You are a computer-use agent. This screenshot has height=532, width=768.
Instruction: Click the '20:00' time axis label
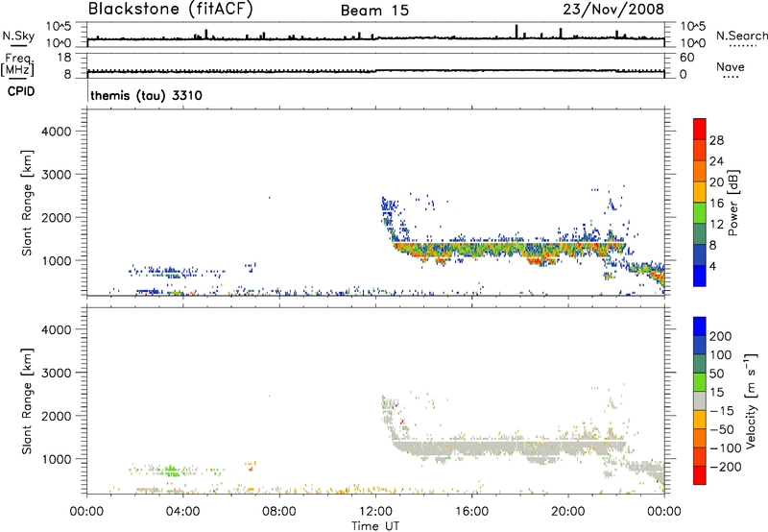pyautogui.click(x=568, y=512)
